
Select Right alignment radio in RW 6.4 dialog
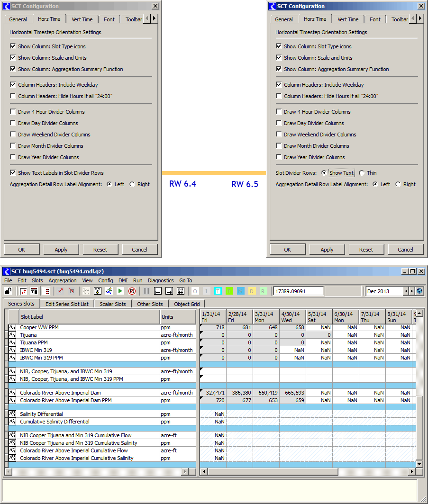132,184
